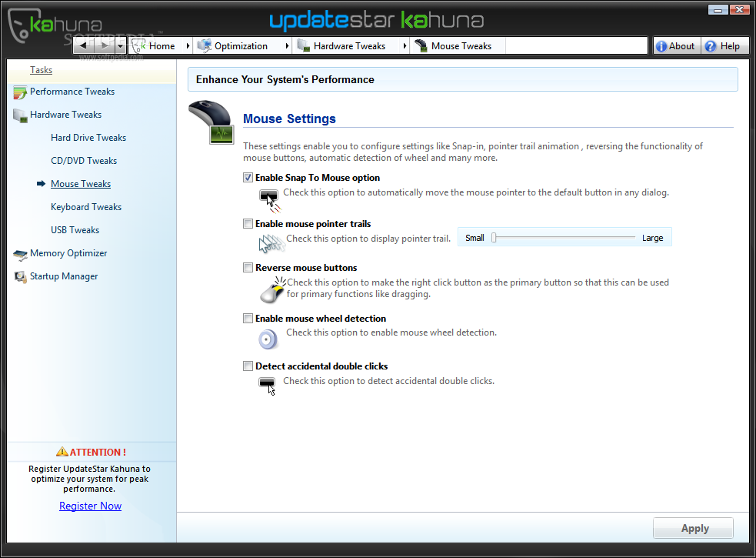Open the navigation history dropdown arrow
Image resolution: width=756 pixels, height=558 pixels.
[120, 46]
